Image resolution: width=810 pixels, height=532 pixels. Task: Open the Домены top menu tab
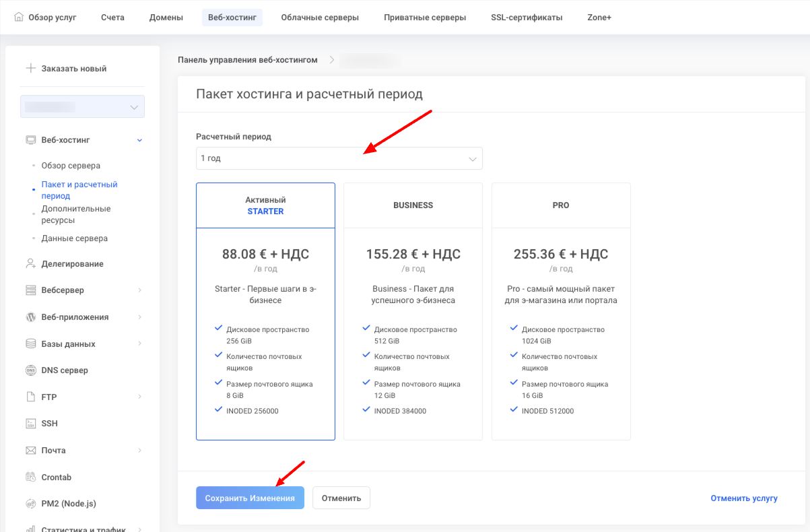pyautogui.click(x=166, y=18)
